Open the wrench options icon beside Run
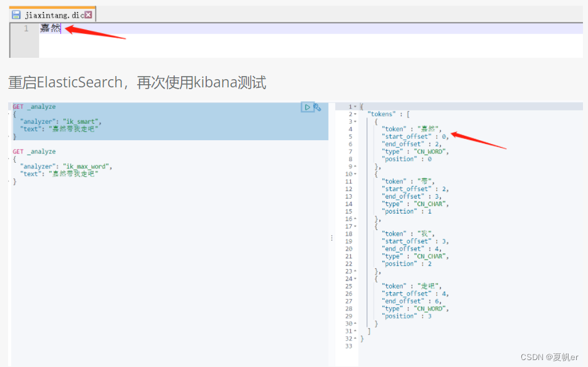This screenshot has height=367, width=588. tap(317, 107)
